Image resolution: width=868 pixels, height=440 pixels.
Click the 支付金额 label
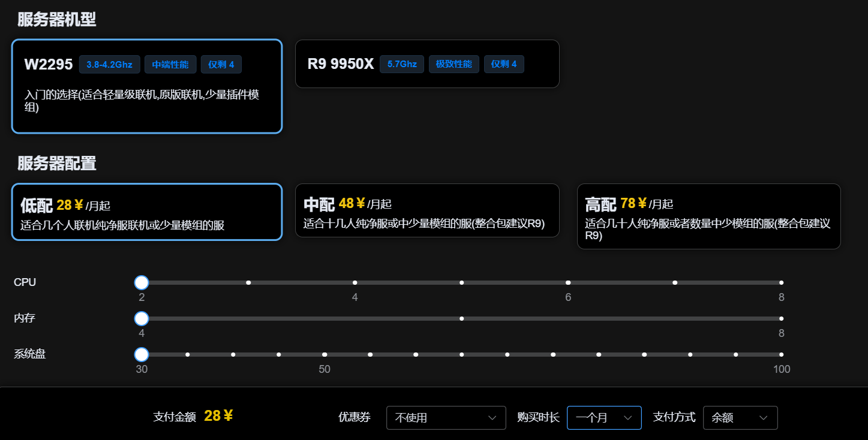[175, 417]
